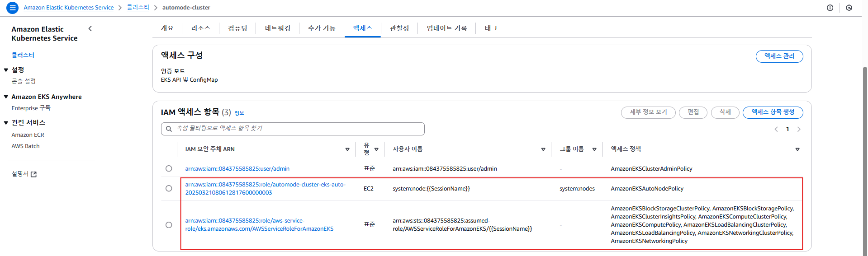This screenshot has height=256, width=868.
Task: Click the access entry filter search field
Action: coord(293,129)
